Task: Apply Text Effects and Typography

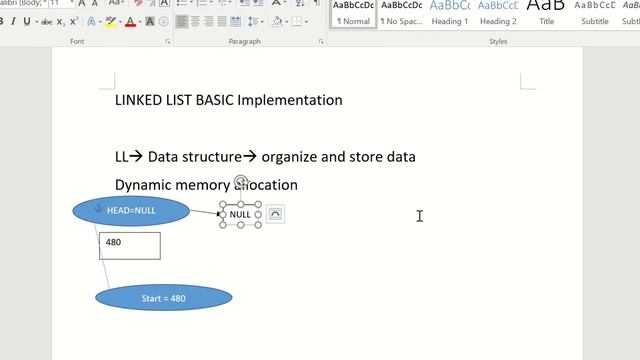Action: coord(91,22)
